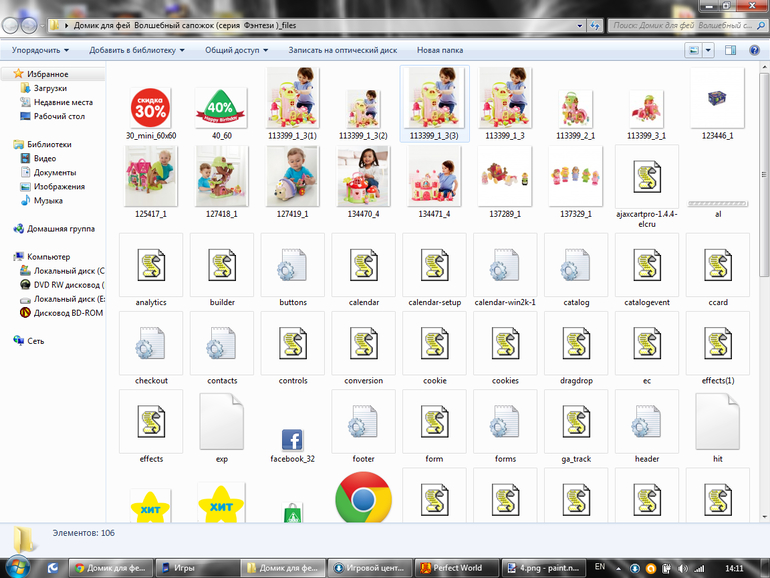Select the builder script file
770x578 pixels.
(x=222, y=265)
